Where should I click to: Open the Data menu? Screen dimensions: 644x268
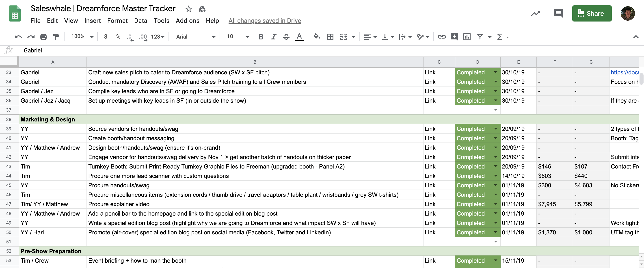pos(140,21)
